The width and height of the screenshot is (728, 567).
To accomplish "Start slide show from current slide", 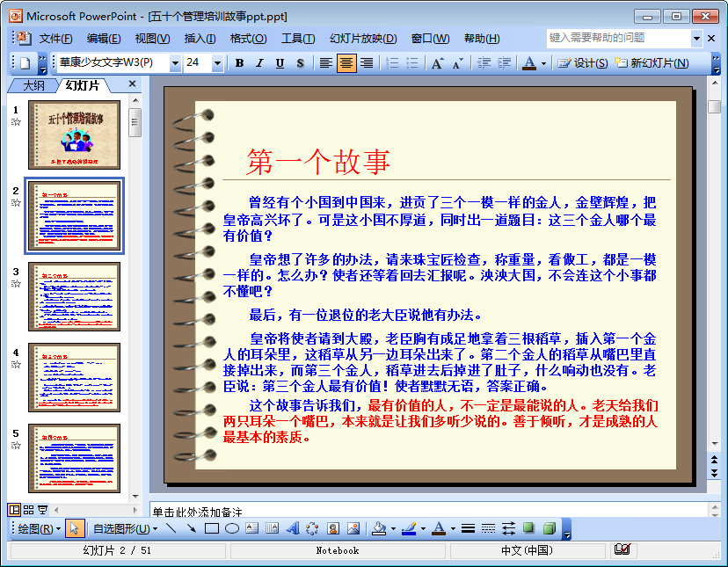I will [x=43, y=510].
